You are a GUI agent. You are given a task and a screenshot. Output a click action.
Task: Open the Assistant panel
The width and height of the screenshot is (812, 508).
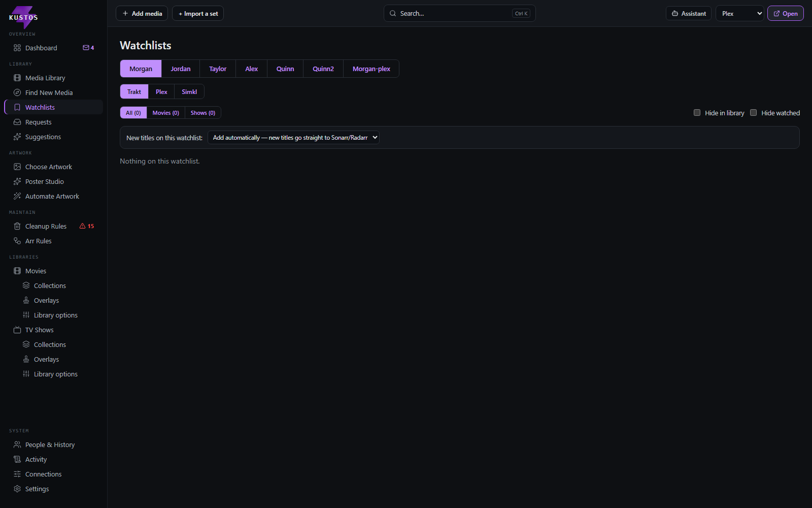(x=689, y=14)
